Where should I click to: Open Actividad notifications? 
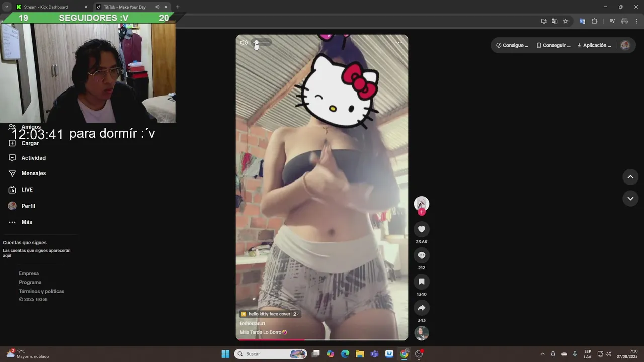[x=27, y=158]
